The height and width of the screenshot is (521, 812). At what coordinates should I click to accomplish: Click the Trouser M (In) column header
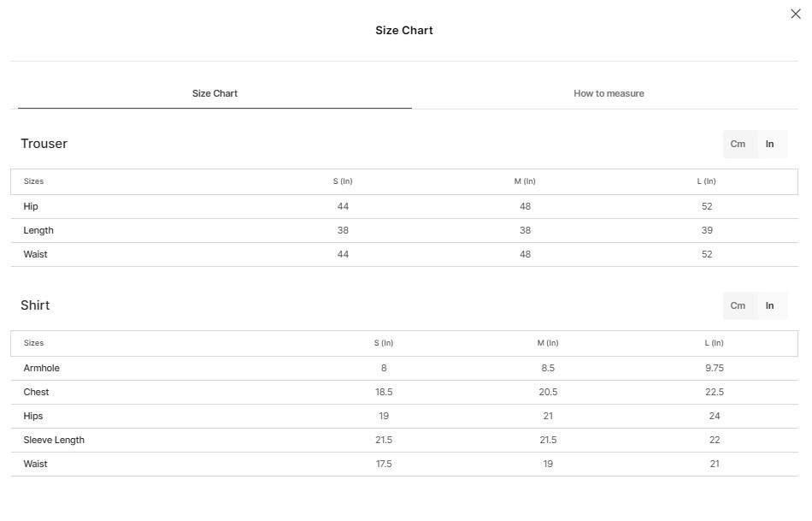(x=525, y=181)
